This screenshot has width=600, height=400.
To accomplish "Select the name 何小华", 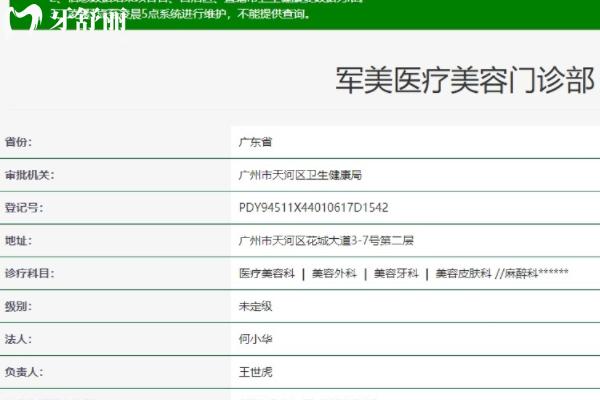I will pyautogui.click(x=255, y=339).
